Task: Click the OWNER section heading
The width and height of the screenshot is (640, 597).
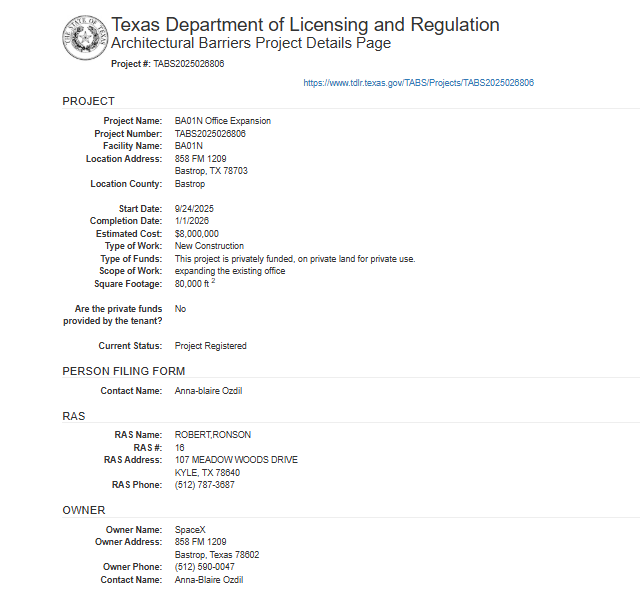Action: click(x=84, y=510)
